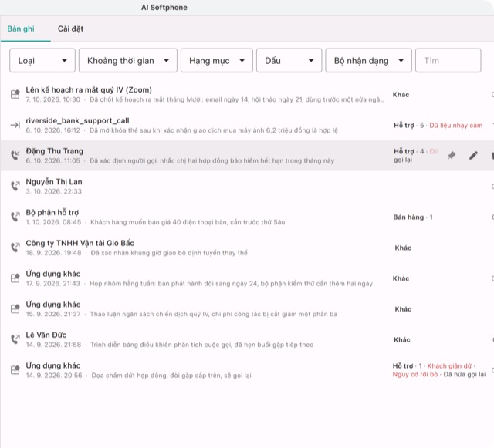Click Hỗ trợ · 5 label on riverside row
The image size is (494, 448).
(408, 126)
